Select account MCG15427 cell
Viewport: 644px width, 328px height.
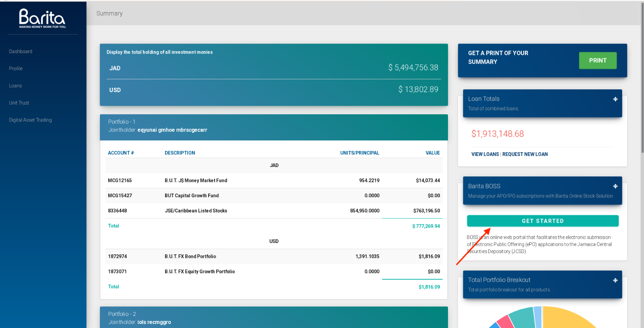[120, 196]
